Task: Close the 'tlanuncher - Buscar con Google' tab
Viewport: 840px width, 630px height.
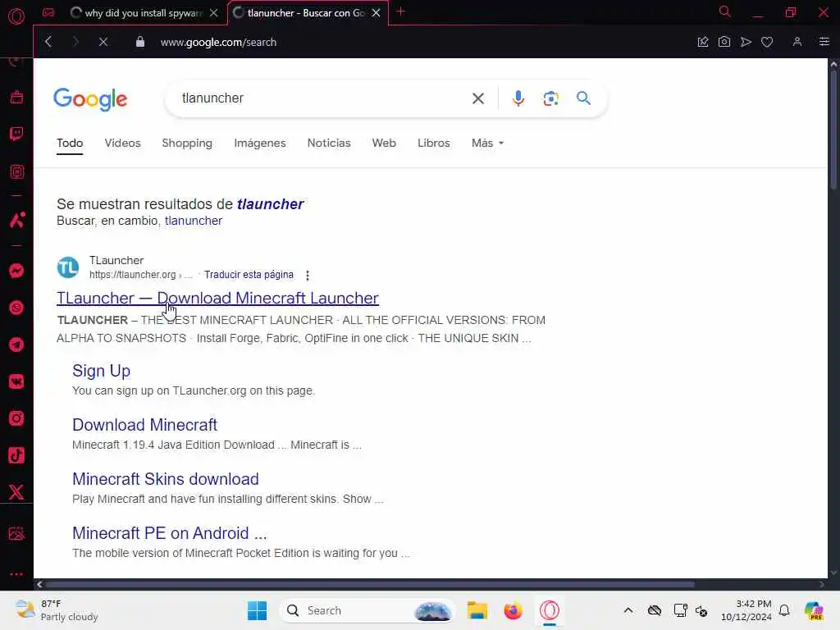Action: (376, 13)
